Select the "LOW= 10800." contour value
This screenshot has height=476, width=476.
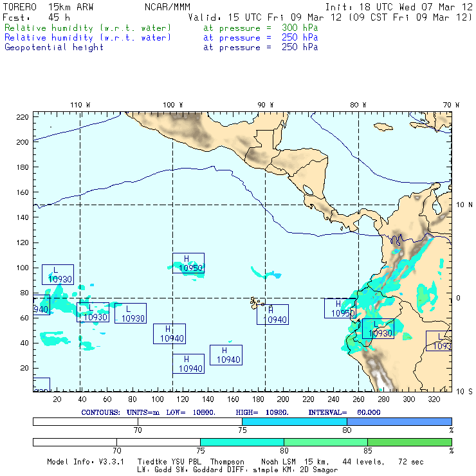[190, 412]
